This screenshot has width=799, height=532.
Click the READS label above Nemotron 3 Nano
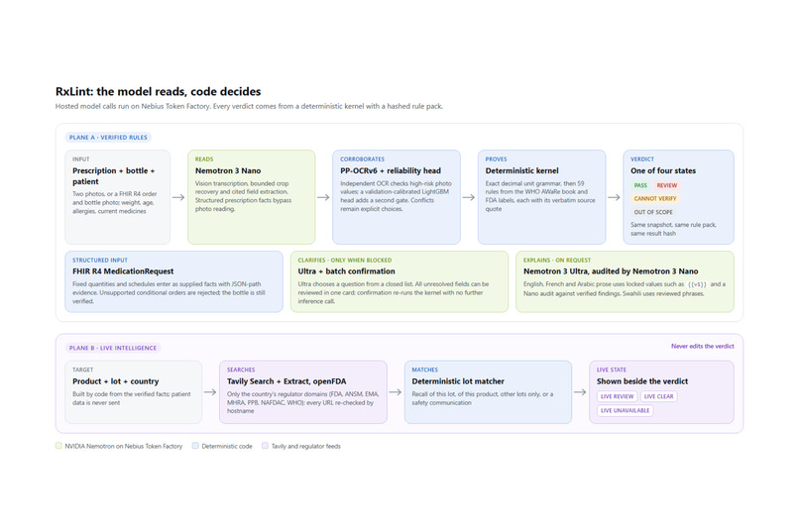tap(204, 160)
